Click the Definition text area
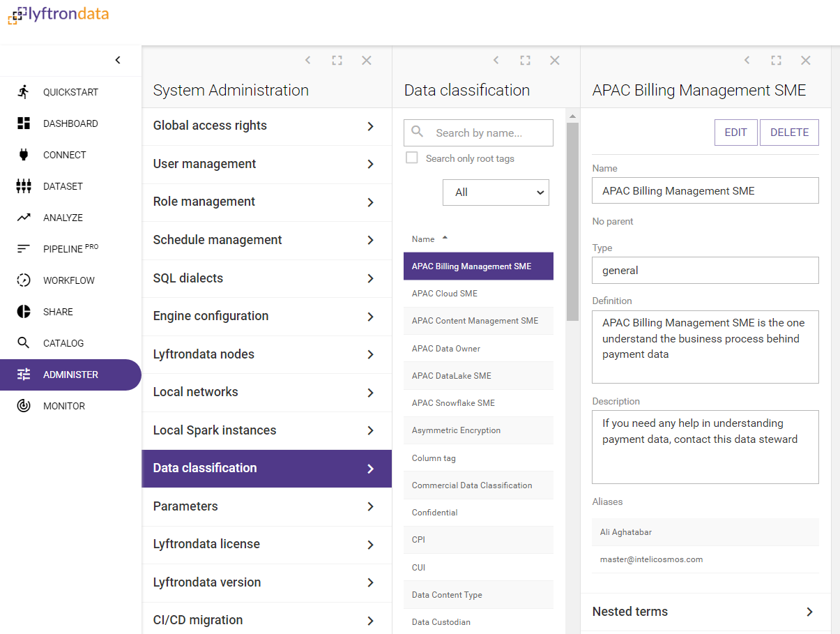 tap(705, 347)
